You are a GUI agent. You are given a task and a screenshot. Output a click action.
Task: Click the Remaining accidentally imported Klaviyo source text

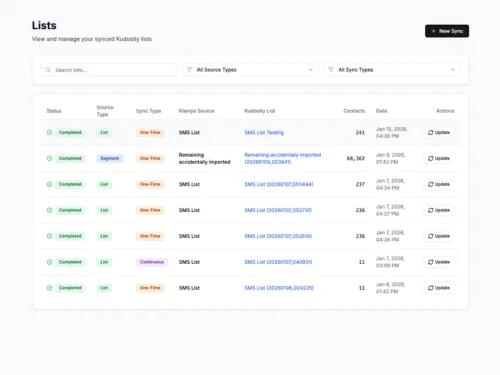[204, 158]
